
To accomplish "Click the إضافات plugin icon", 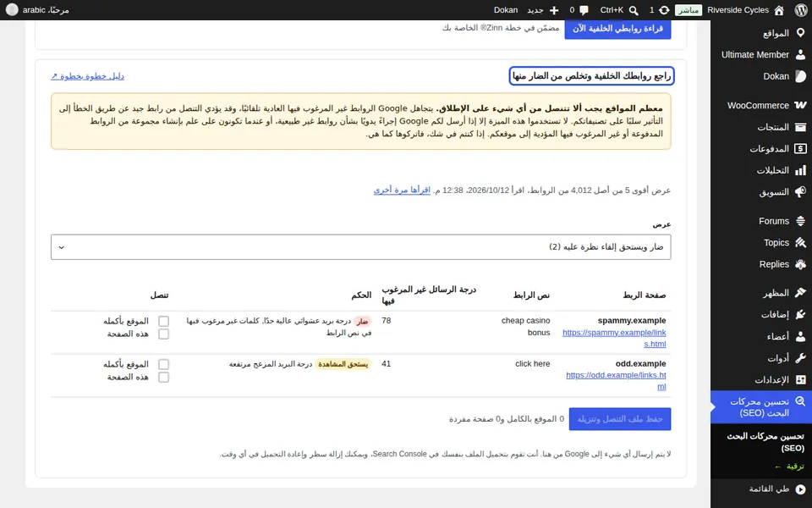I will tap(800, 315).
